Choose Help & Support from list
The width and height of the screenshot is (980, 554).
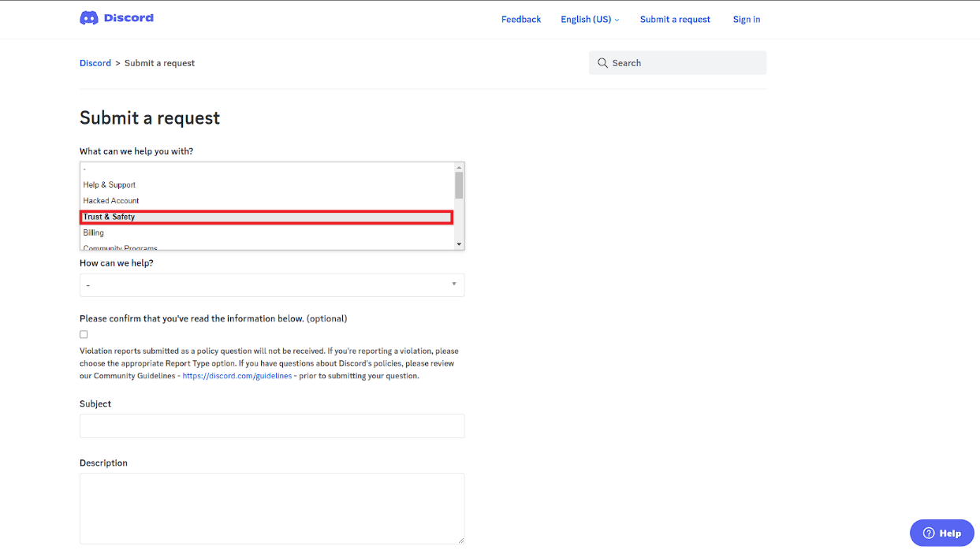[x=110, y=185]
